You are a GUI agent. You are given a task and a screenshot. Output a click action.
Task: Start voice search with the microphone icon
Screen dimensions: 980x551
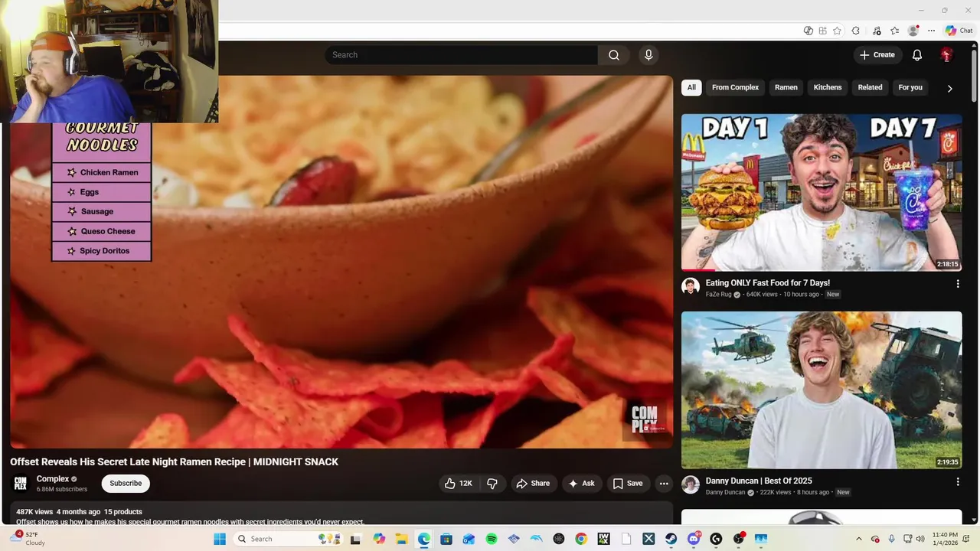(648, 55)
